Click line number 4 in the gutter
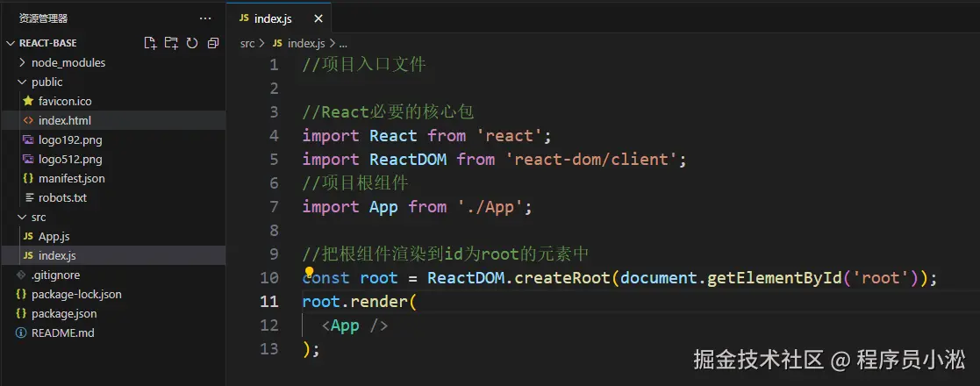The height and width of the screenshot is (386, 980). tap(274, 135)
